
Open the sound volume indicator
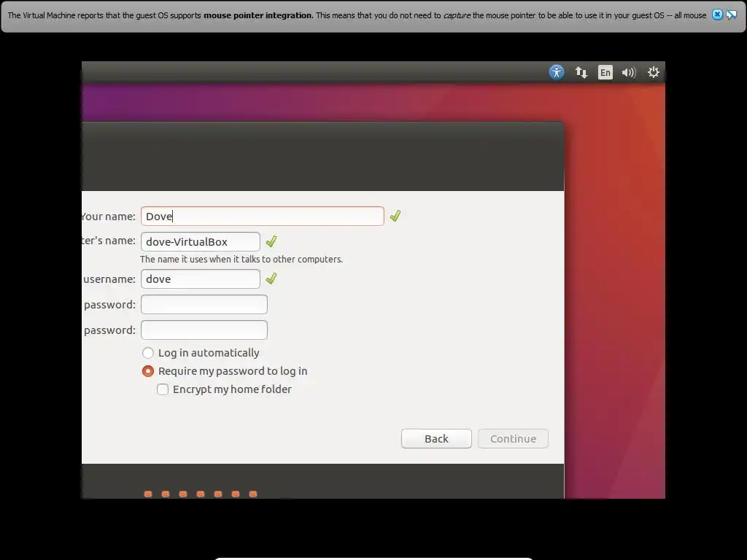629,72
